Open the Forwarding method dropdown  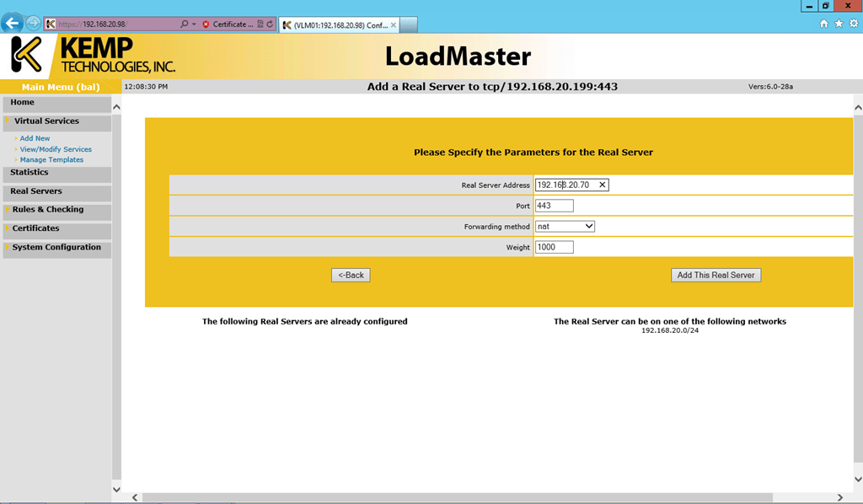(565, 226)
